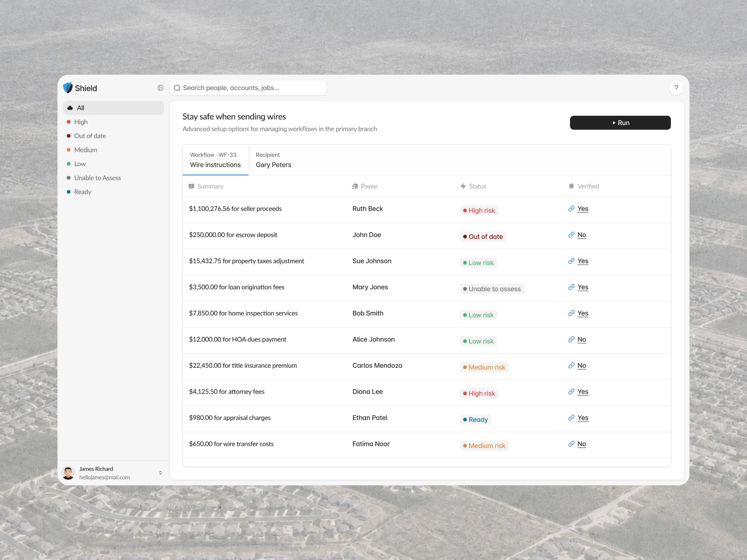Click the Payee column icon
The height and width of the screenshot is (560, 747).
coord(355,186)
